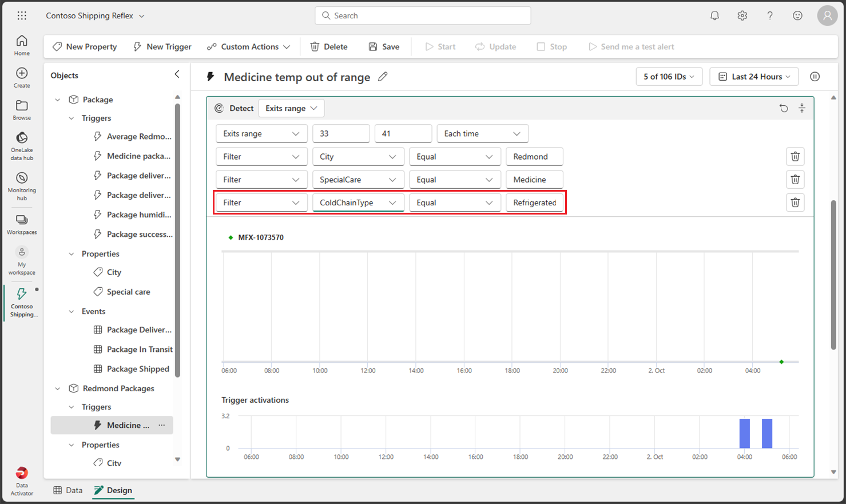846x504 pixels.
Task: Open Contoso Shipping Reflex name dropdown
Action: [x=95, y=15]
